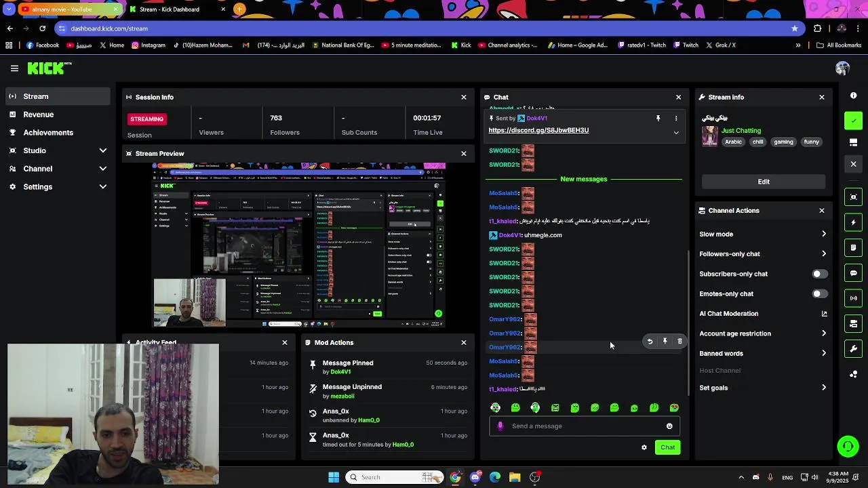
Task: Insert the last heart-eyes quick emote
Action: 674,407
